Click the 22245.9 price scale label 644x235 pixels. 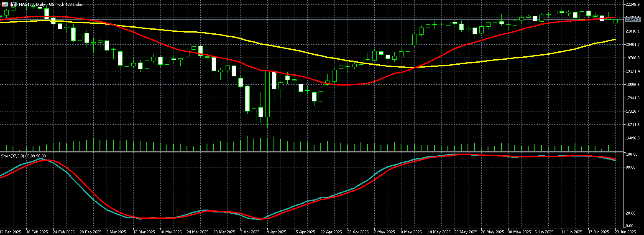click(632, 5)
